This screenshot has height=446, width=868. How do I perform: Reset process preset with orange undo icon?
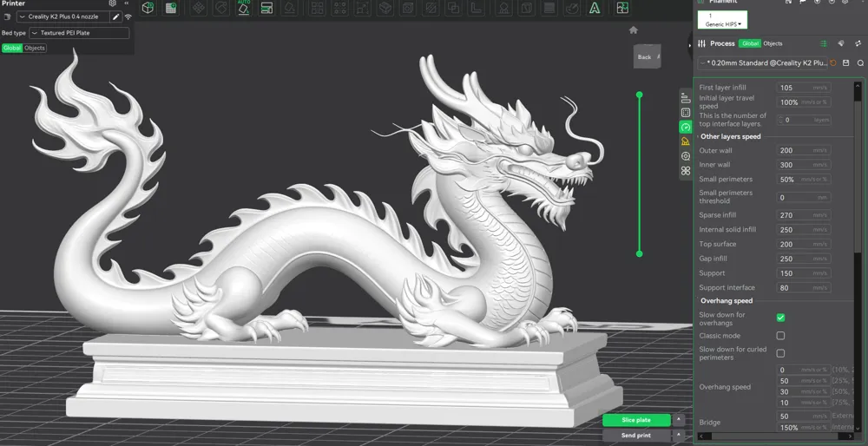pyautogui.click(x=833, y=63)
